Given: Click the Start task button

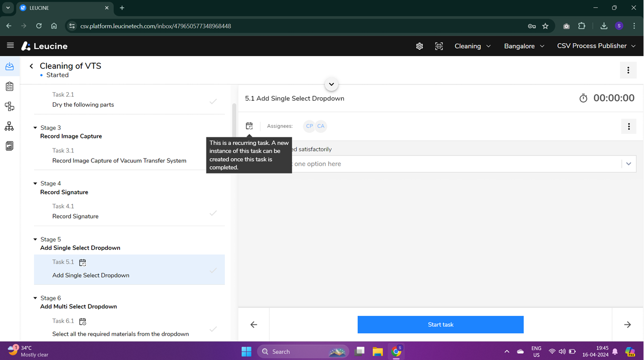Looking at the screenshot, I should [440, 325].
